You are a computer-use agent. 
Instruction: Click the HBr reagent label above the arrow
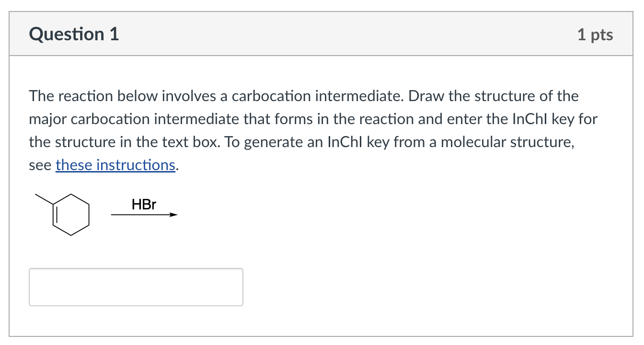pos(144,205)
